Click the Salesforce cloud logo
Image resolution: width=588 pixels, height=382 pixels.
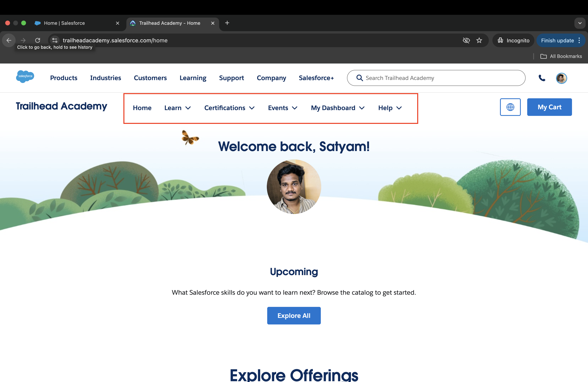(25, 77)
